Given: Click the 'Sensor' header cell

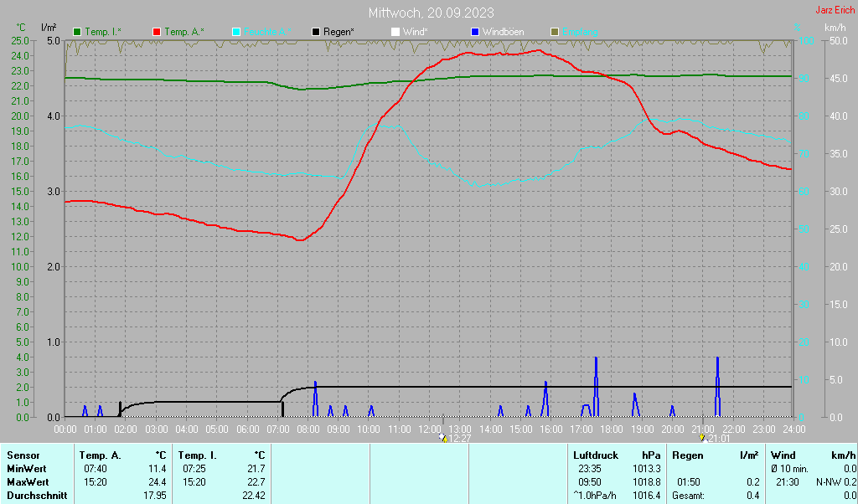Looking at the screenshot, I should (23, 455).
